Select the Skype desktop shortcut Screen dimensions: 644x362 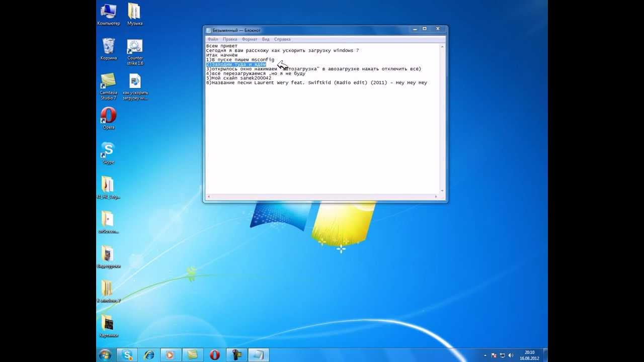(108, 153)
